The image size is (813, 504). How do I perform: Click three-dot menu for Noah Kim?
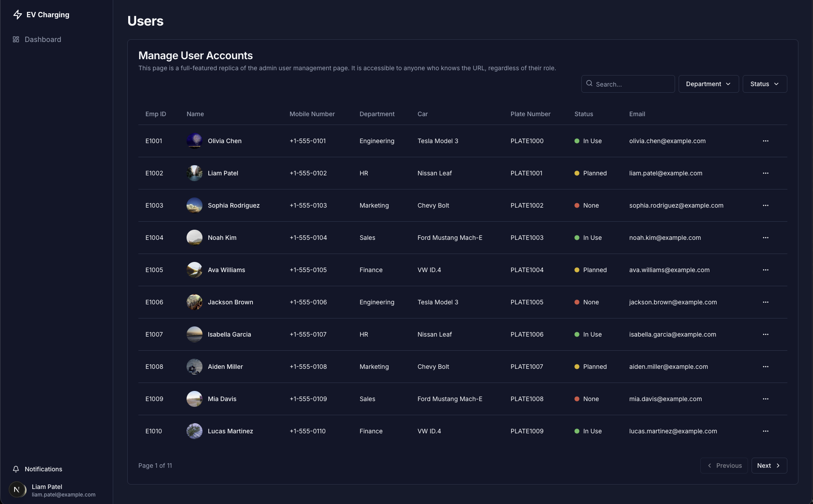coord(765,238)
